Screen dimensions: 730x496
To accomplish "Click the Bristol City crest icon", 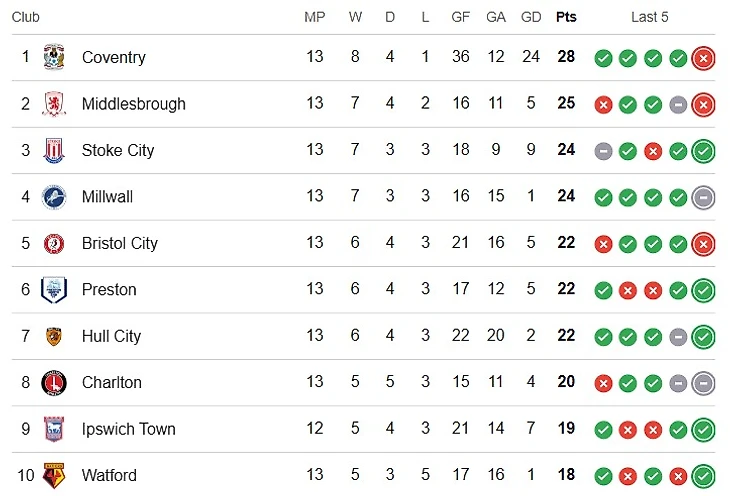I will coord(54,243).
